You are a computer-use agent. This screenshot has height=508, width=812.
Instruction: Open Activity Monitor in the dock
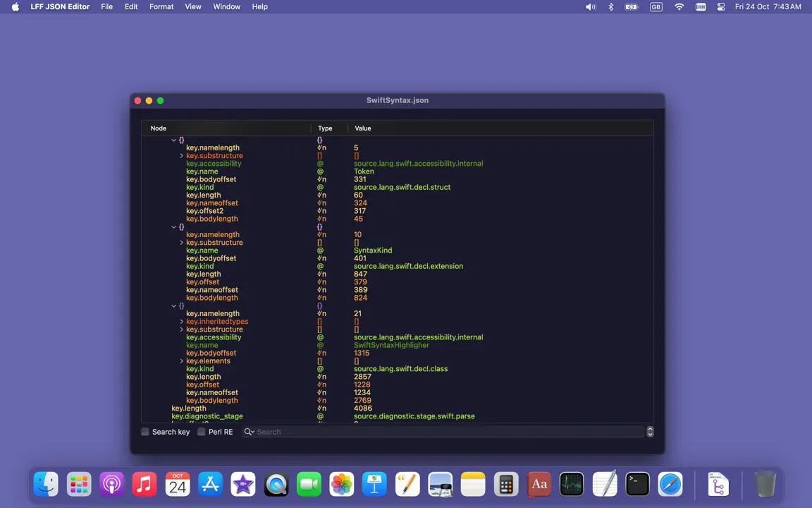pyautogui.click(x=572, y=484)
